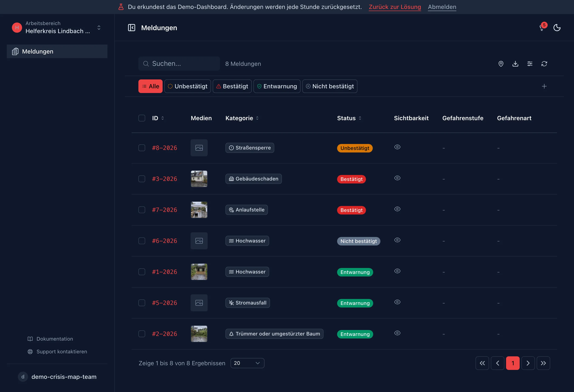Refresh the Meldungen list
The width and height of the screenshot is (574, 392).
coord(544,64)
